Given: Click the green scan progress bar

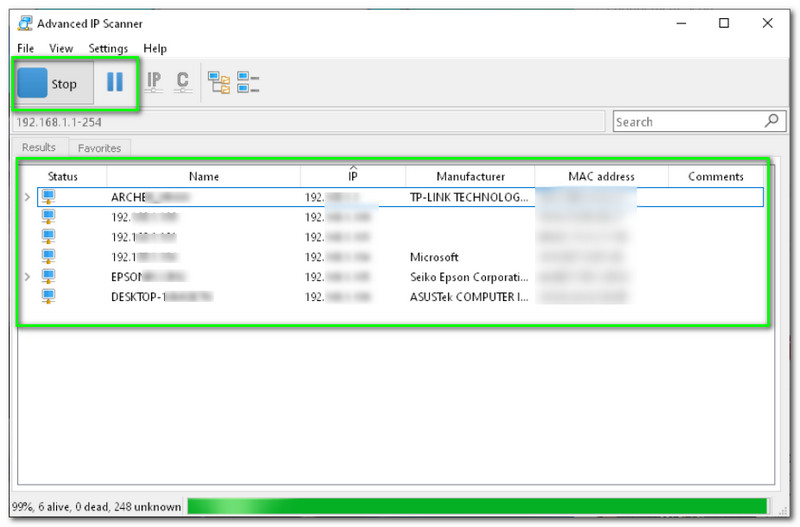Looking at the screenshot, I should point(476,506).
